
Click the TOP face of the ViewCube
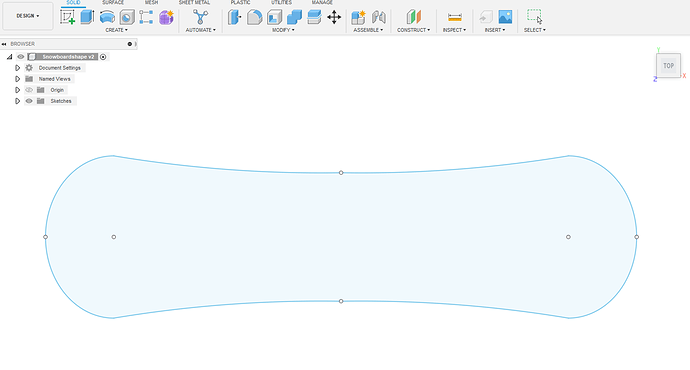click(x=668, y=66)
